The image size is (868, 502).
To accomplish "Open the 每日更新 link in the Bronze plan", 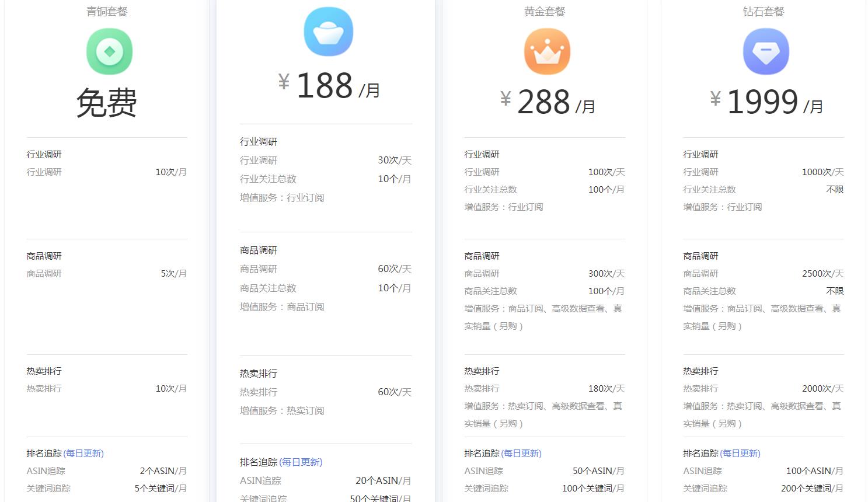I will point(83,454).
